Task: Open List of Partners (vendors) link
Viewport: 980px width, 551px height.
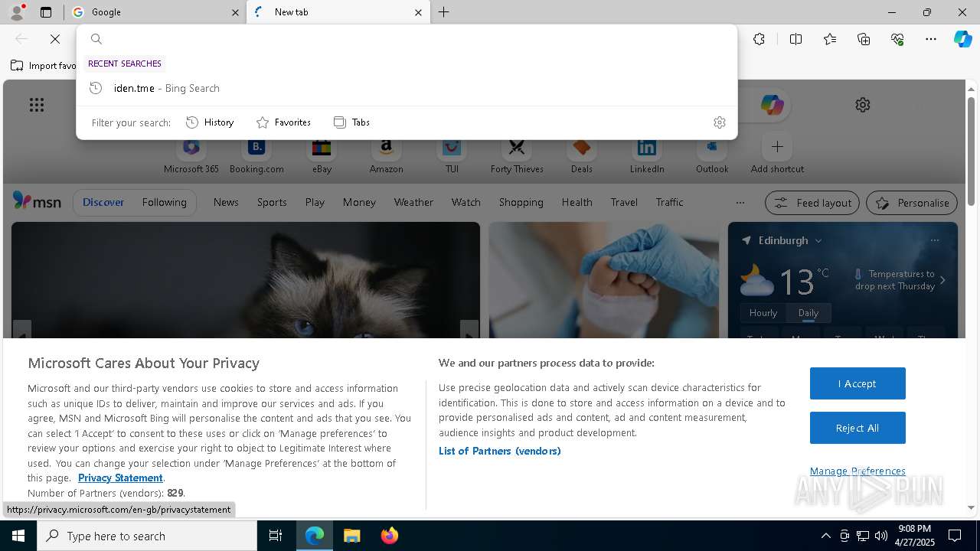Action: point(499,451)
